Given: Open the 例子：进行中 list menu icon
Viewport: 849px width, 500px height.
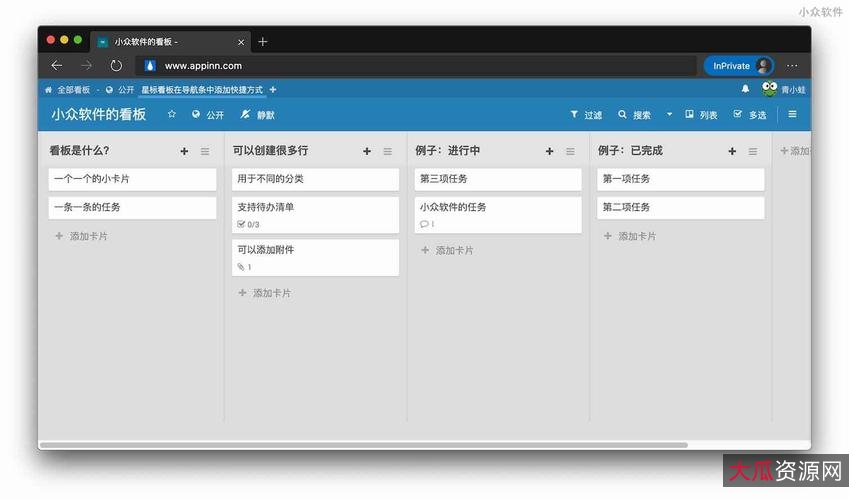Looking at the screenshot, I should (570, 152).
